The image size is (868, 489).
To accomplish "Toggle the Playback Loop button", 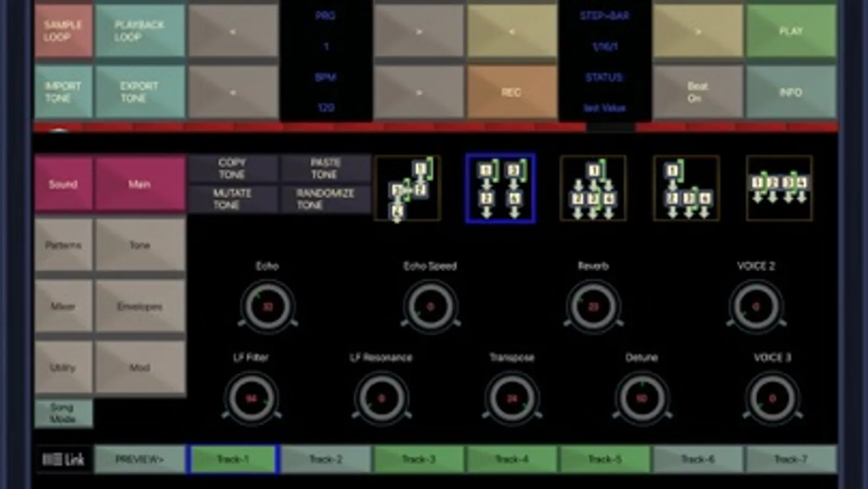I will [140, 30].
